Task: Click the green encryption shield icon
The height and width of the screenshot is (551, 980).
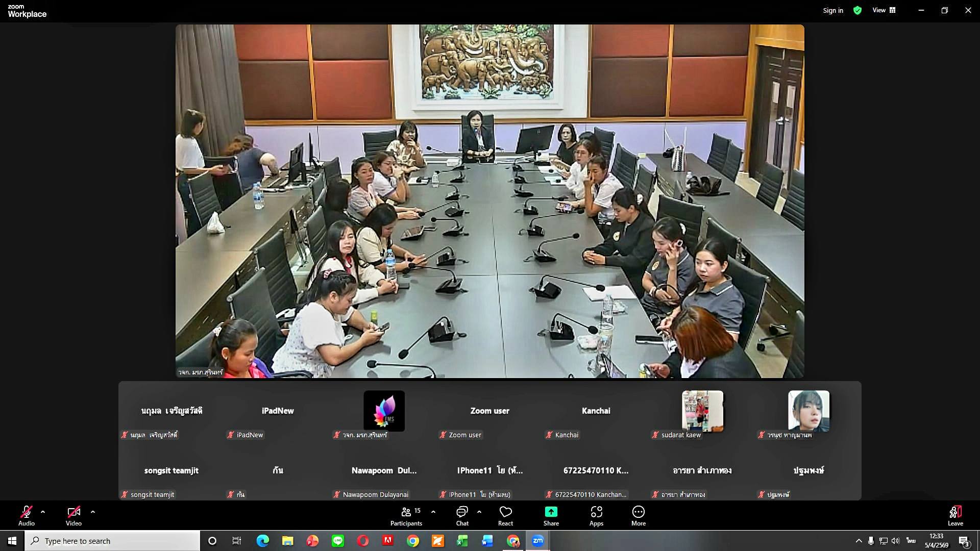Action: pyautogui.click(x=857, y=10)
